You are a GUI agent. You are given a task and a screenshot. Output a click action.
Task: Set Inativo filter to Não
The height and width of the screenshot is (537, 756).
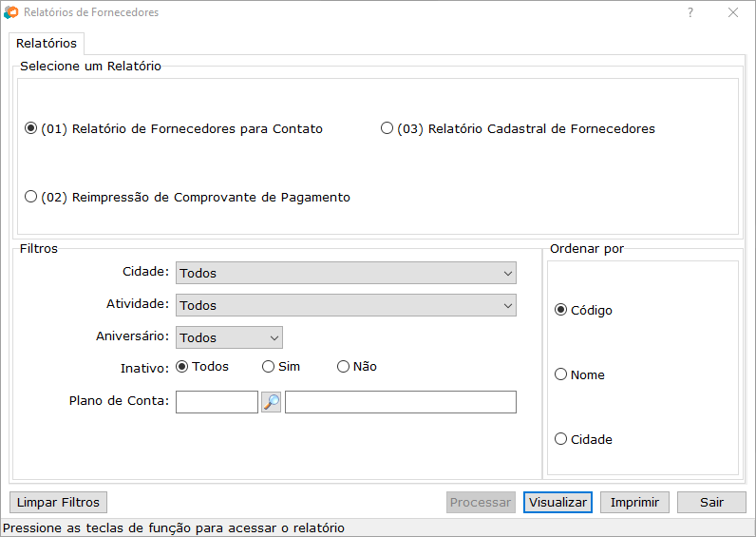(x=343, y=366)
